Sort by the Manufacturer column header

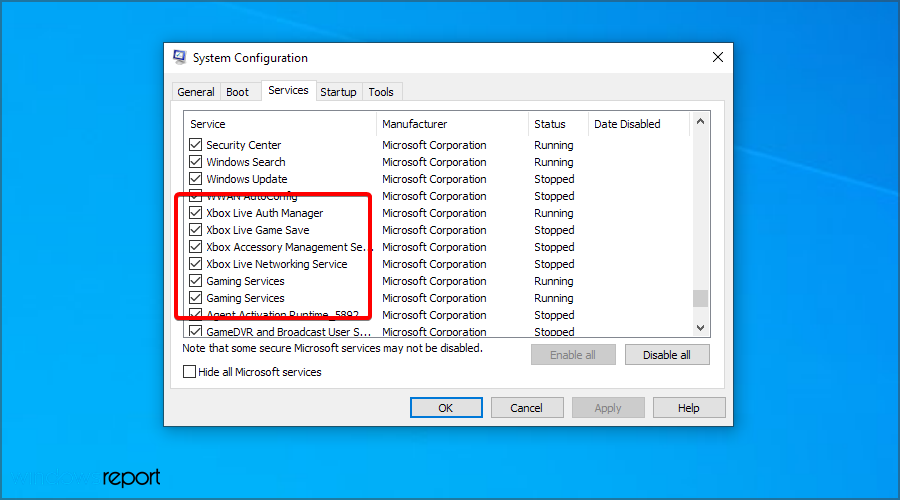click(452, 124)
